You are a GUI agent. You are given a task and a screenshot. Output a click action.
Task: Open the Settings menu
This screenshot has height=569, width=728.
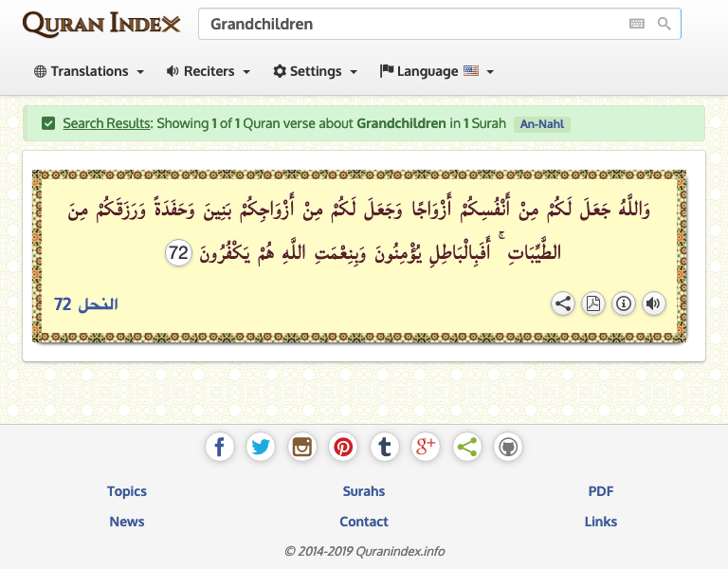coord(316,71)
